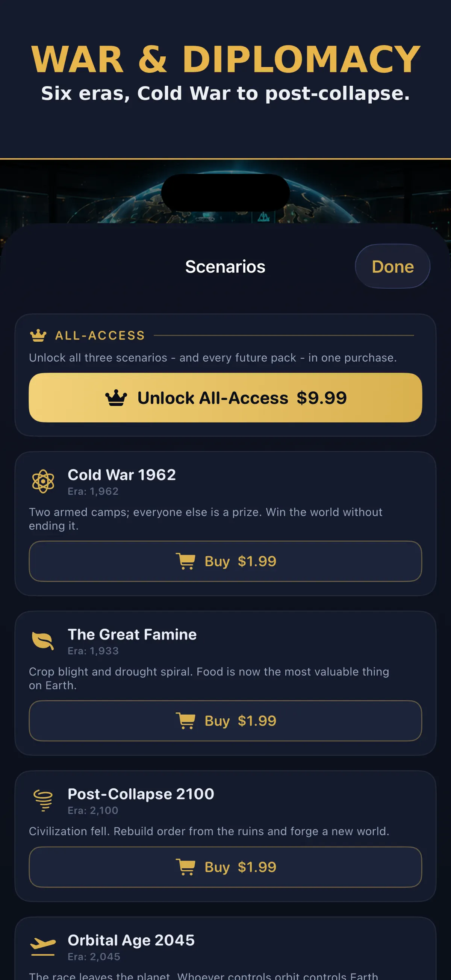Select the atom icon for Cold War 1962

tap(43, 481)
